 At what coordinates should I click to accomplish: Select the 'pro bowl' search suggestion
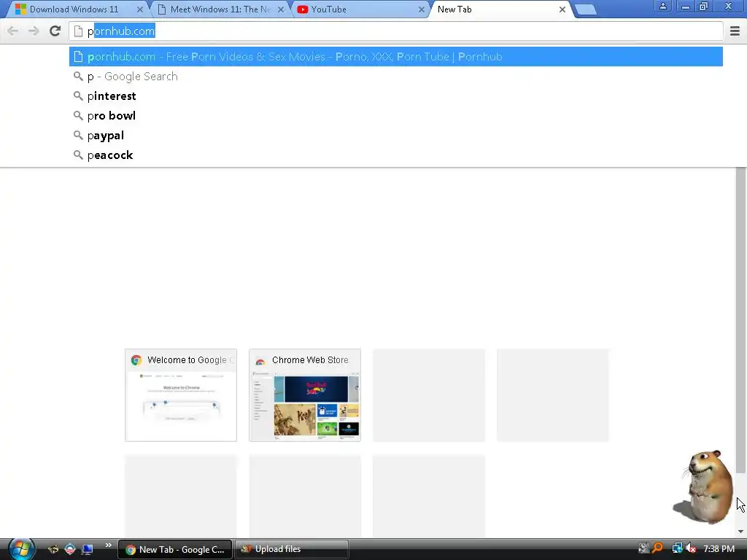tap(396, 116)
